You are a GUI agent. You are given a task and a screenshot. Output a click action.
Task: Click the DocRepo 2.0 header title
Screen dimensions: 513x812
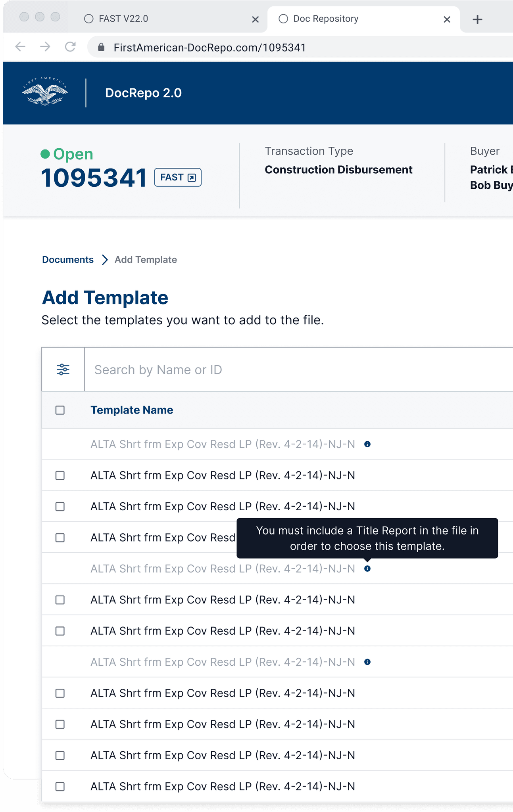[x=143, y=93]
